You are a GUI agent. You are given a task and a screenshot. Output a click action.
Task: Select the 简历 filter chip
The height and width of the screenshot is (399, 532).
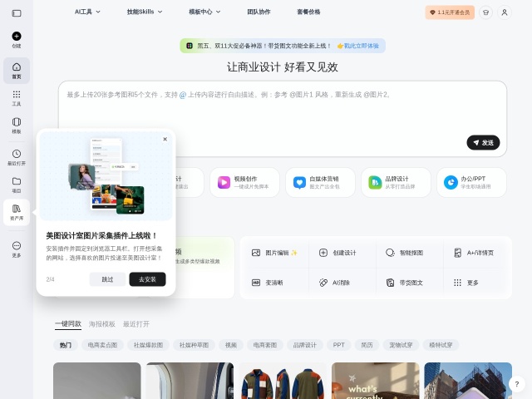367,345
